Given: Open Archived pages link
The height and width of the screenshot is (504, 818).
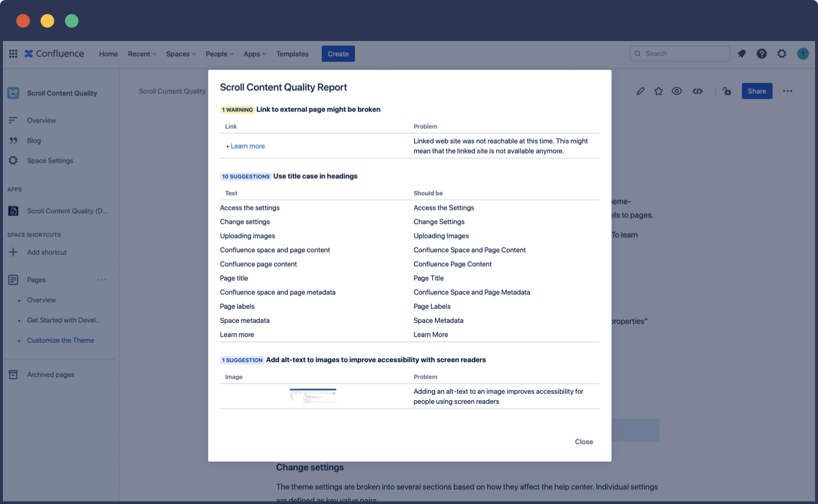Looking at the screenshot, I should tap(50, 375).
